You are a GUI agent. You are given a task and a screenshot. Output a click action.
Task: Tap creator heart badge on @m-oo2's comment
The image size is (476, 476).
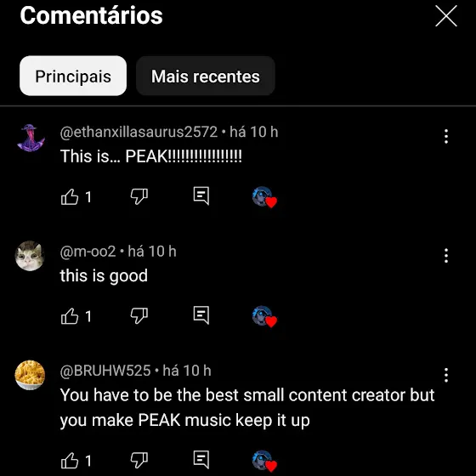[264, 316]
